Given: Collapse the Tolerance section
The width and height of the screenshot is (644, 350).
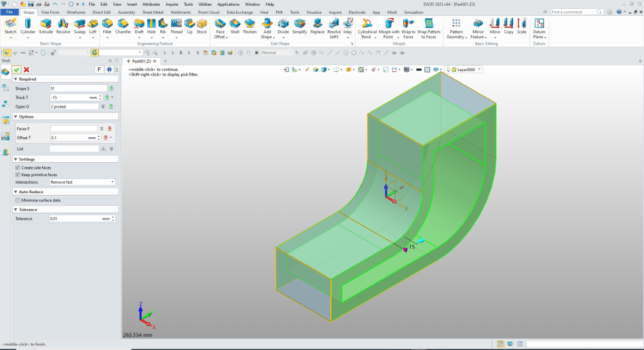Looking at the screenshot, I should coord(14,210).
